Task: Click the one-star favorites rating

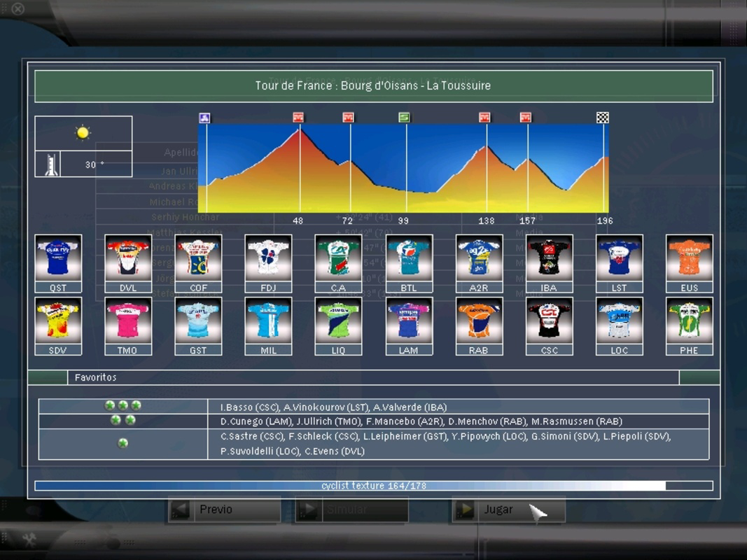Action: click(123, 443)
